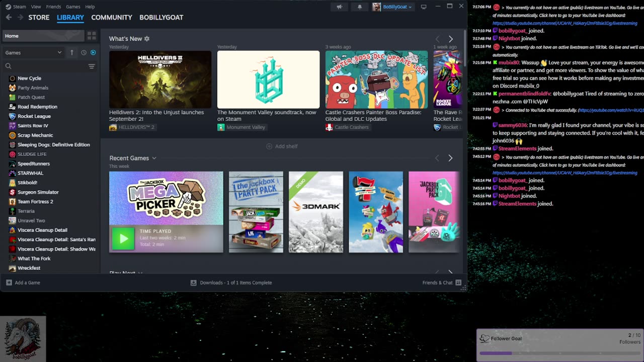Open the 3DMARK demo game tile
The image size is (644, 362).
pyautogui.click(x=316, y=212)
